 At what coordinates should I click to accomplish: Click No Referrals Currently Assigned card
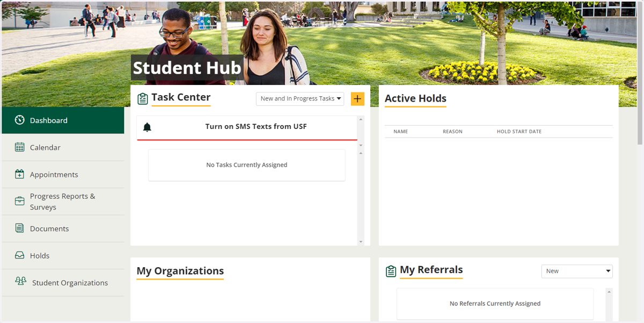click(x=495, y=304)
